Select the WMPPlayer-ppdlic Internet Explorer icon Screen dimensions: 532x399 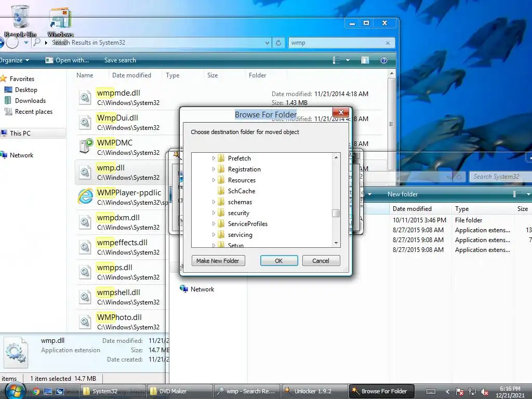tap(86, 197)
